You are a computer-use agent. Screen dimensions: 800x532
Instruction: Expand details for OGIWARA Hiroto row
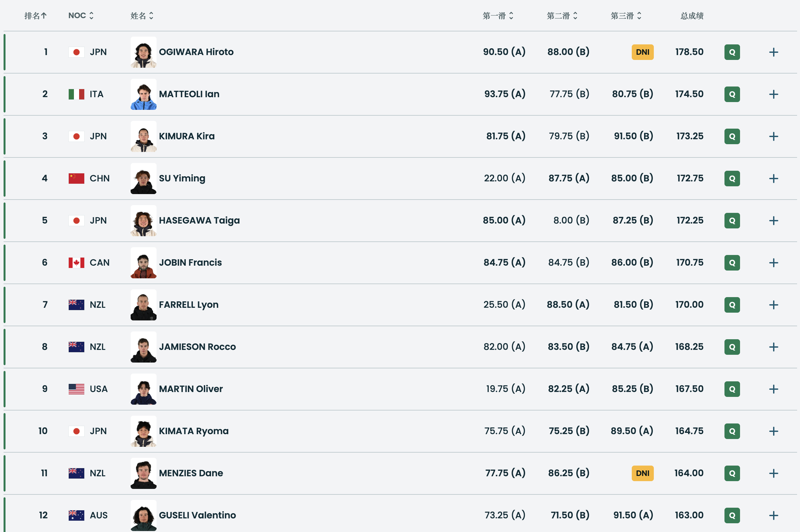point(773,52)
